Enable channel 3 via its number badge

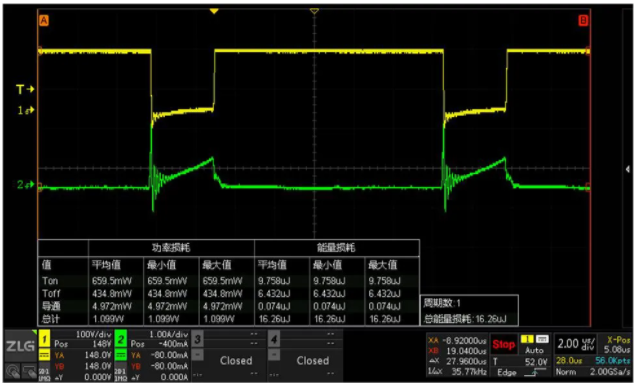click(197, 338)
